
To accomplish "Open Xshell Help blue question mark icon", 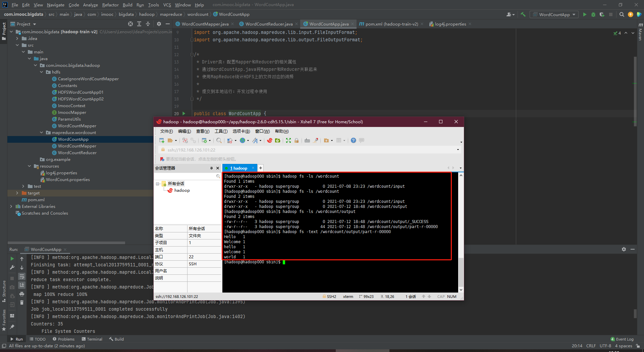I will point(353,140).
